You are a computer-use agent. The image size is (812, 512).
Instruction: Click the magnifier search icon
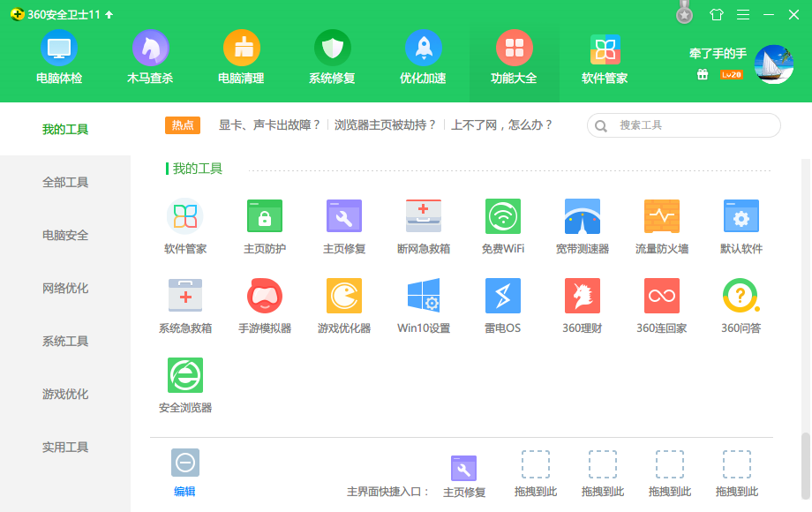point(601,126)
